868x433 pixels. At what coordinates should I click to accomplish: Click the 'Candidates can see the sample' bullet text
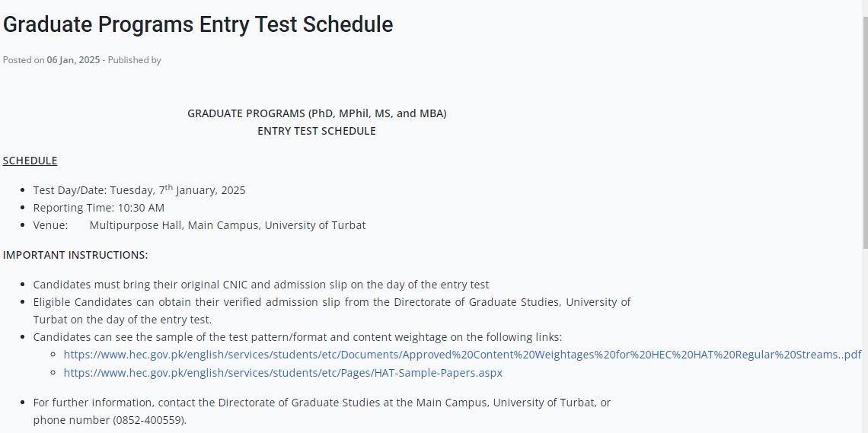click(x=297, y=337)
